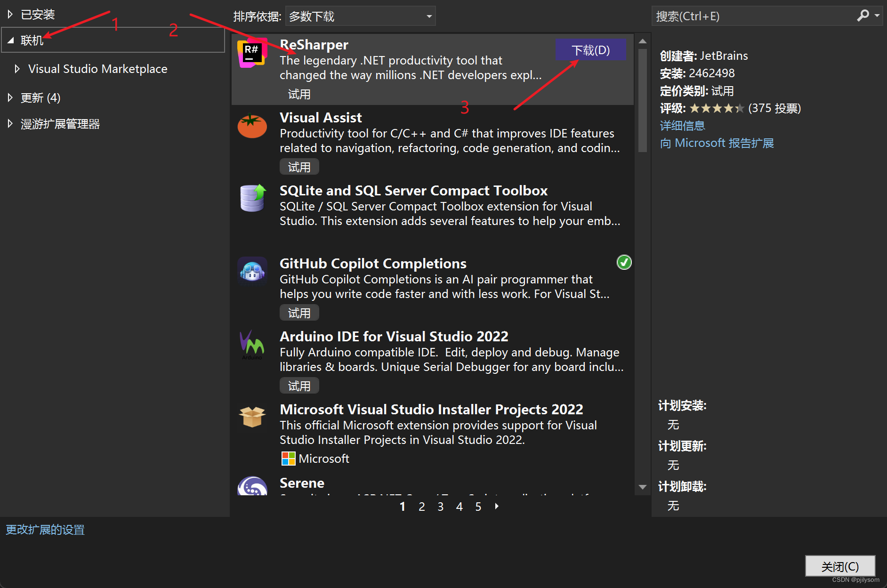The width and height of the screenshot is (887, 588).
Task: Click the GitHub Copilot icon
Action: (252, 271)
